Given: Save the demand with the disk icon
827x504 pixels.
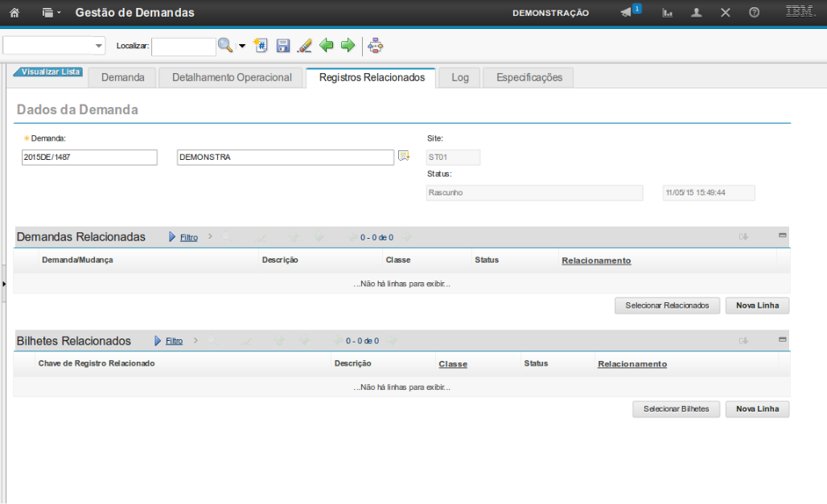Looking at the screenshot, I should coord(283,46).
